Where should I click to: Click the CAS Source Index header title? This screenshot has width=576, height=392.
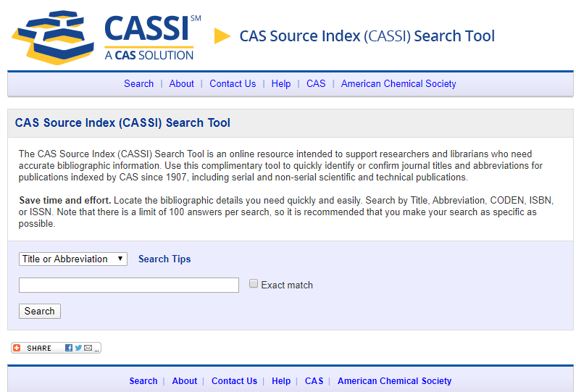coord(367,36)
